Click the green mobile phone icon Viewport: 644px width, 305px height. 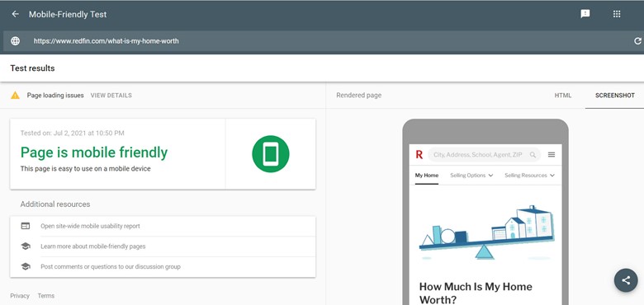(271, 153)
